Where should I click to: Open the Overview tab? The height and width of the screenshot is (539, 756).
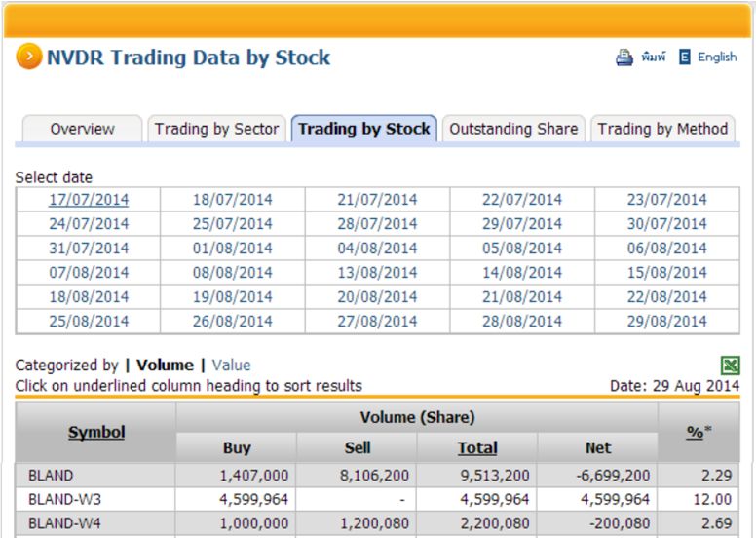[82, 129]
